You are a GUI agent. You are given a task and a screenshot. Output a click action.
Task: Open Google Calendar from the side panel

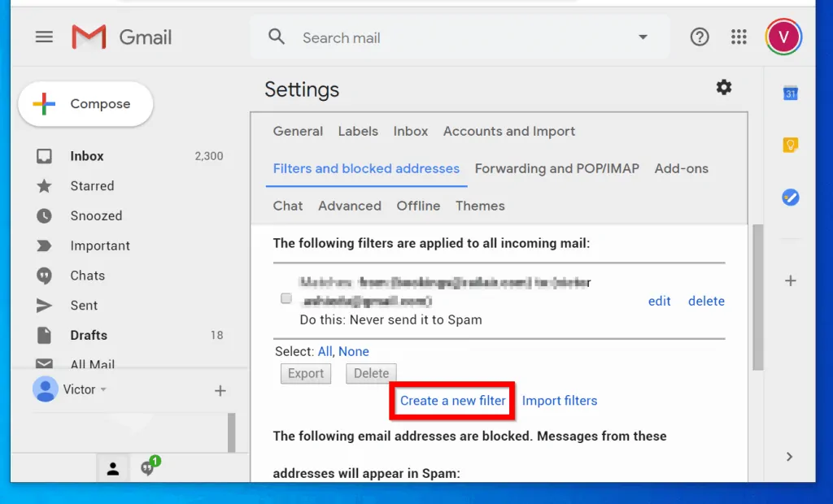tap(790, 93)
